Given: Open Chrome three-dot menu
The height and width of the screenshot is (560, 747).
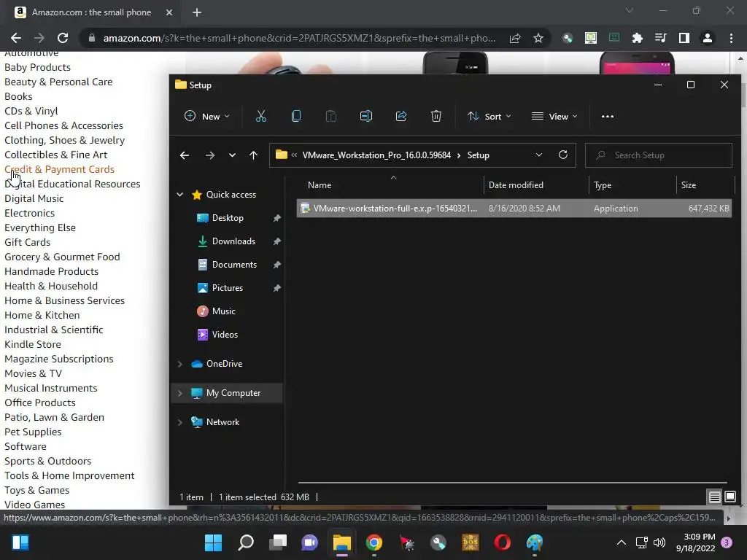Looking at the screenshot, I should [731, 38].
